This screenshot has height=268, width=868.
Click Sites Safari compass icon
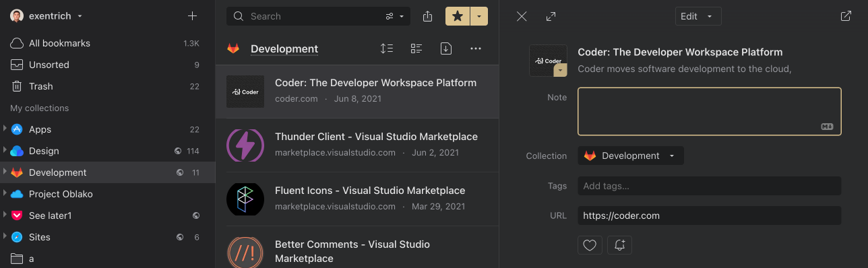click(17, 237)
